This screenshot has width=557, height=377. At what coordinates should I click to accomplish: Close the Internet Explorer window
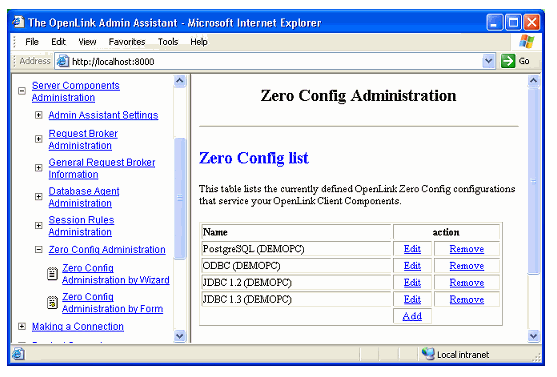532,23
